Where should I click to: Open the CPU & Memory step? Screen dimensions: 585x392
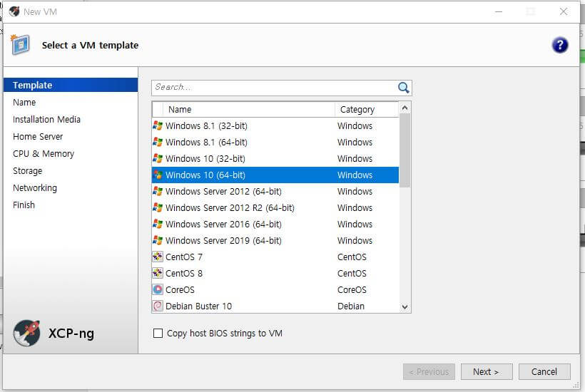click(44, 154)
